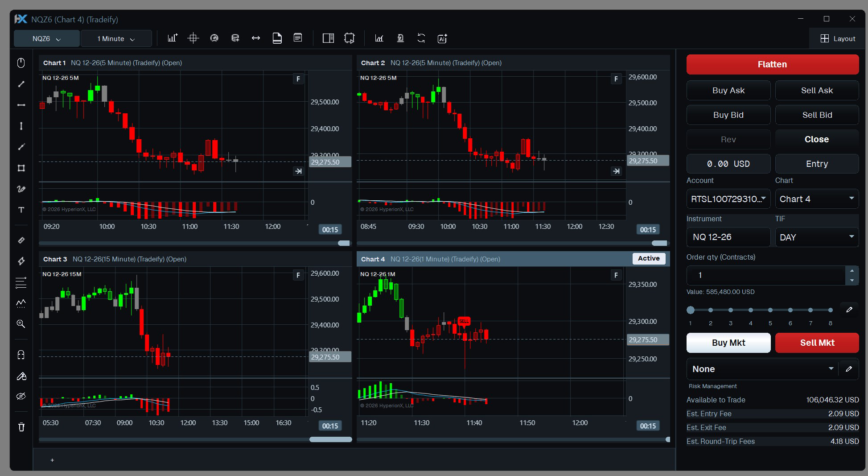Image resolution: width=868 pixels, height=476 pixels.
Task: Click the Buy Ask button
Action: coord(728,91)
